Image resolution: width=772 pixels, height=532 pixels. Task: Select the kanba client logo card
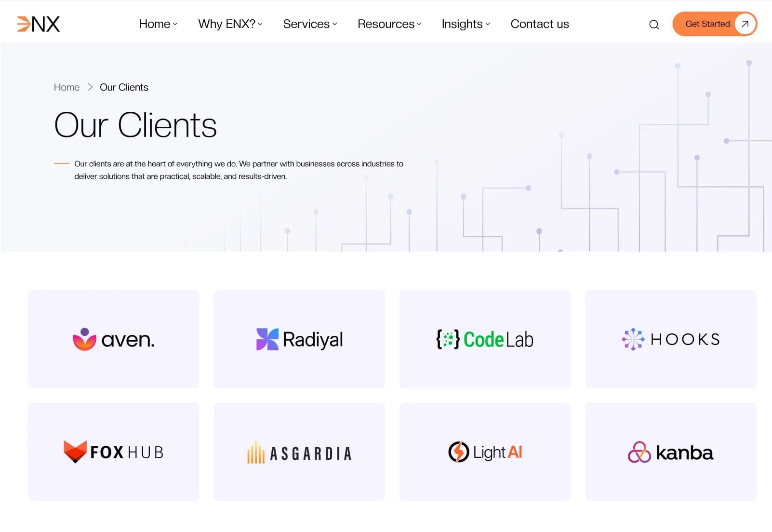(671, 452)
